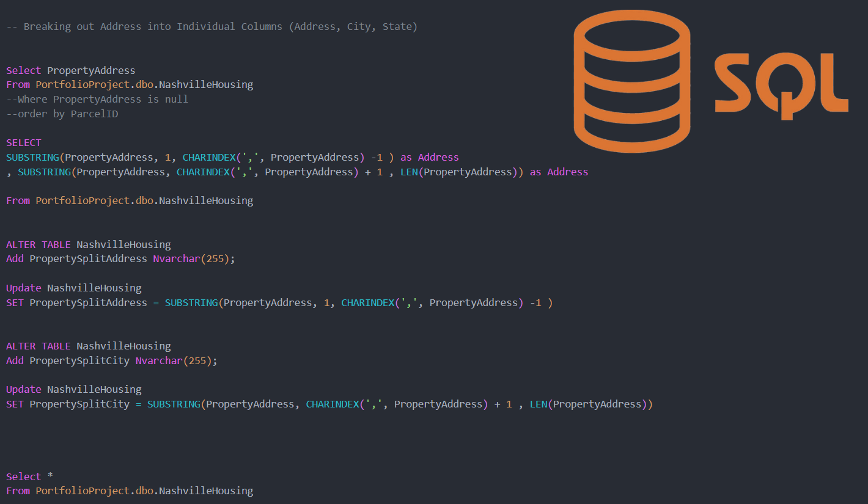Screen dimensions: 868x504
Task: Click PropertySplitAddress in the SET statement
Action: pyautogui.click(x=89, y=303)
